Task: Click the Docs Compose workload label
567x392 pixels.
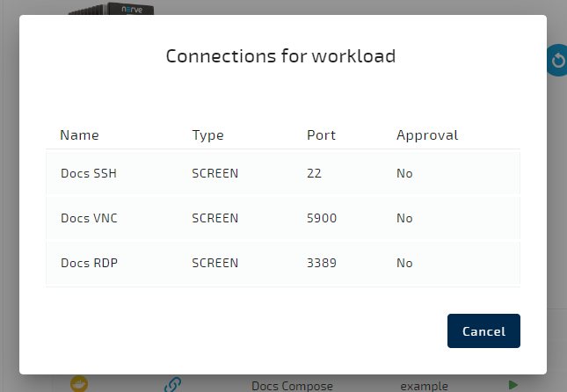Action: click(x=293, y=386)
